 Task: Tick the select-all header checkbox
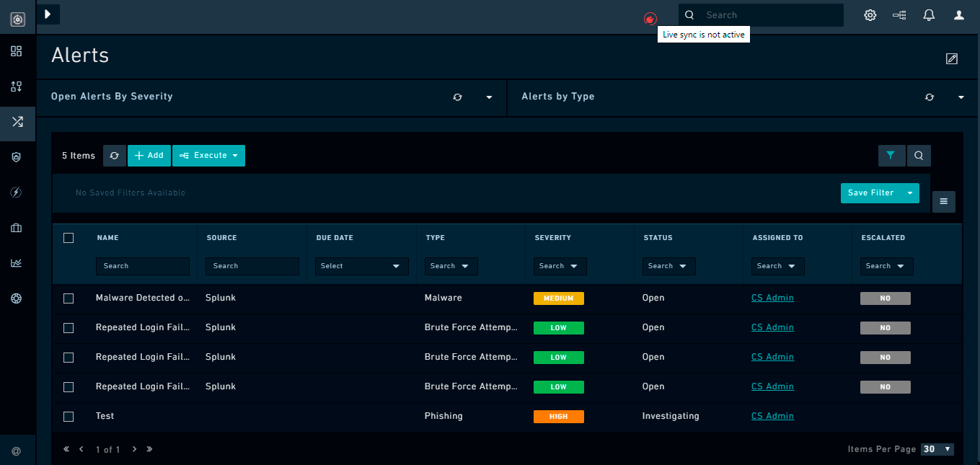69,238
